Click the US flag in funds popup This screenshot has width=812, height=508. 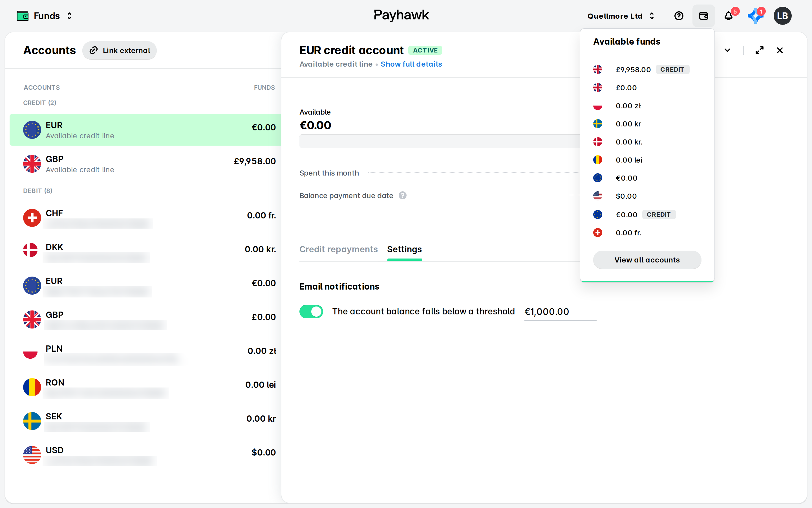597,196
